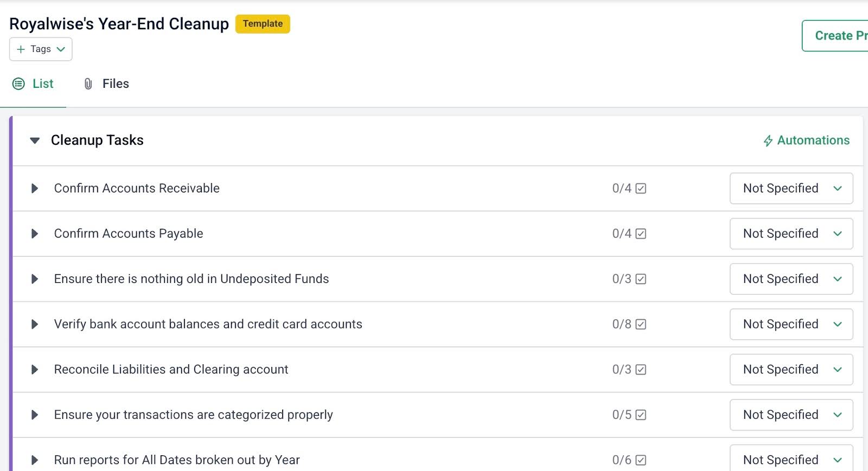Image resolution: width=868 pixels, height=471 pixels.
Task: Open Not Specified dropdown for categorized properly row
Action: coord(791,415)
